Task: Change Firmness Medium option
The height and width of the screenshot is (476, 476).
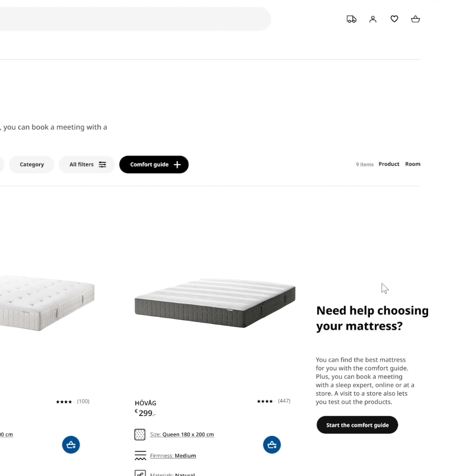Action: click(x=173, y=456)
